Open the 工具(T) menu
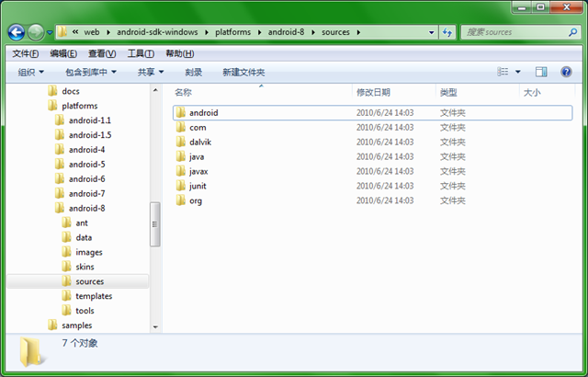Viewport: 588px width, 377px height. click(141, 53)
